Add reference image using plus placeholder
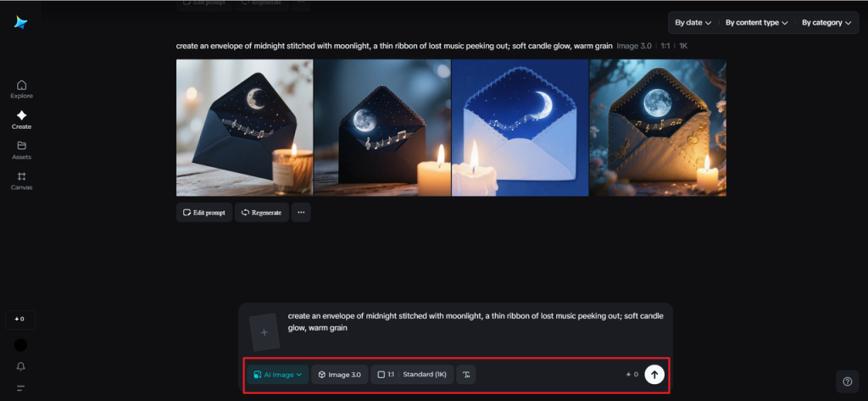The height and width of the screenshot is (401, 868). (x=264, y=332)
